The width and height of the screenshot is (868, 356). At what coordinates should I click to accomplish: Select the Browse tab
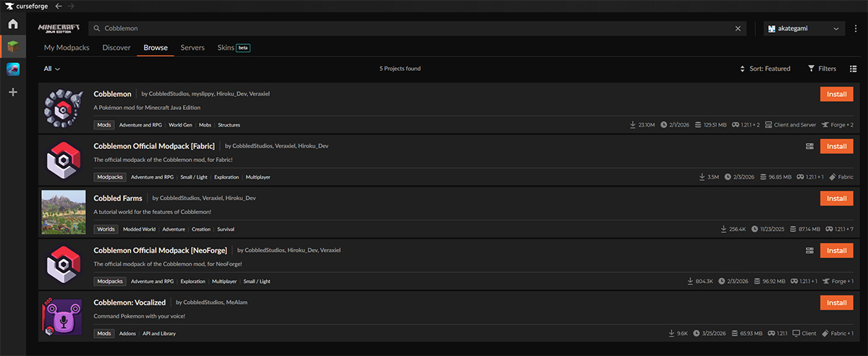pyautogui.click(x=156, y=48)
